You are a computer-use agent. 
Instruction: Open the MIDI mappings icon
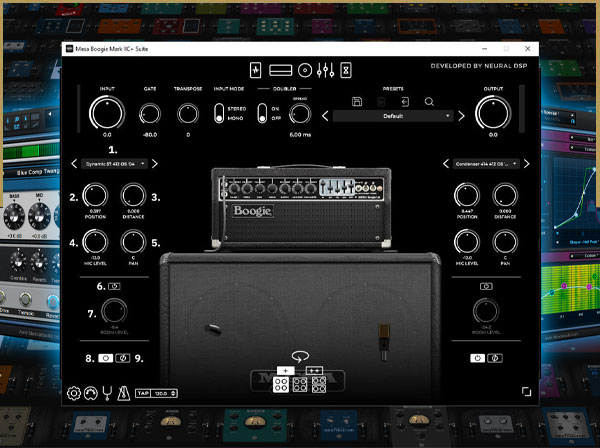click(91, 393)
